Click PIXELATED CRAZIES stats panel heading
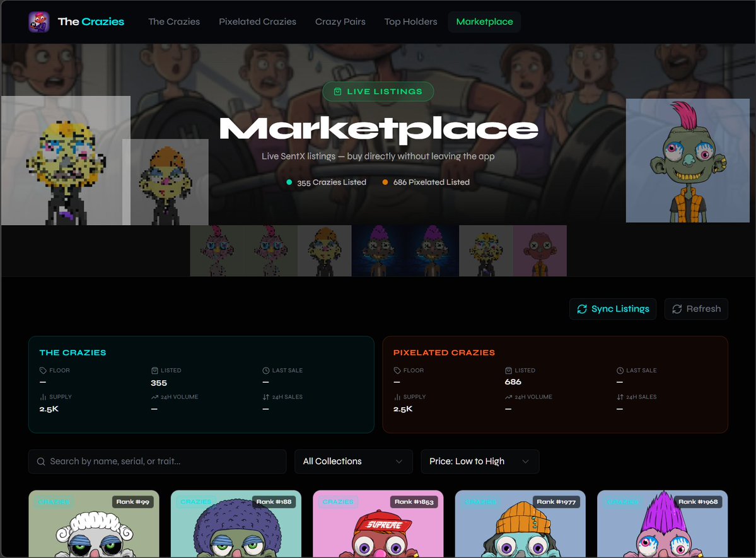 point(444,352)
